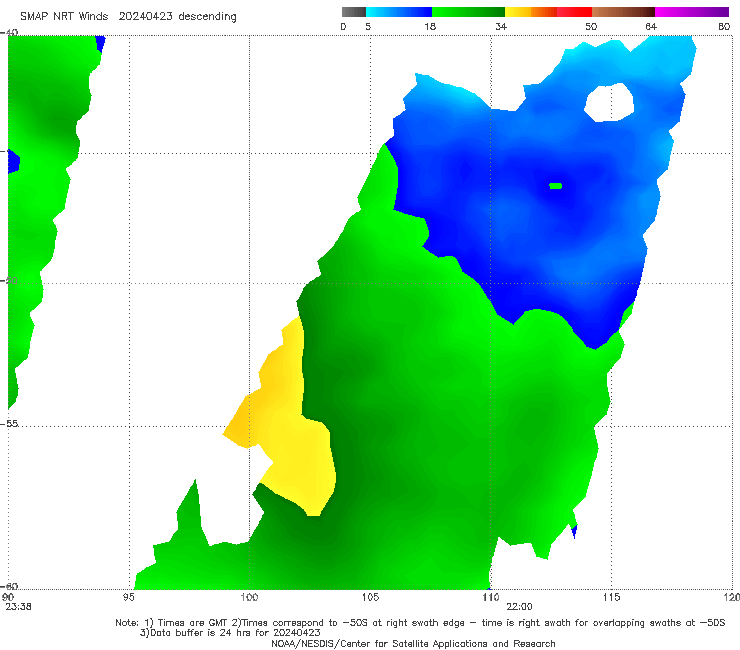This screenshot has height=650, width=740.
Task: Click the title 'SMAP NRT Winds 20240423 descending'
Action: [128, 16]
